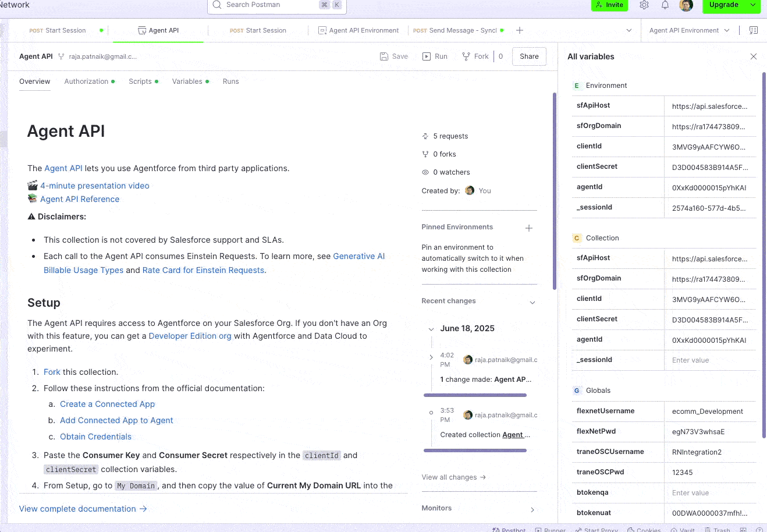Click the Collection _sessionId Enter value field

coord(710,360)
